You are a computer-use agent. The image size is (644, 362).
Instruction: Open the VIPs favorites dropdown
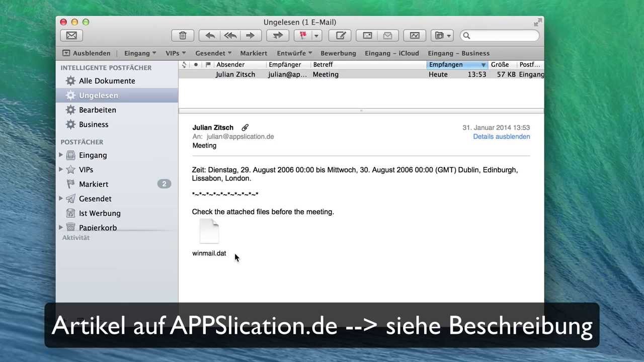[x=176, y=53]
